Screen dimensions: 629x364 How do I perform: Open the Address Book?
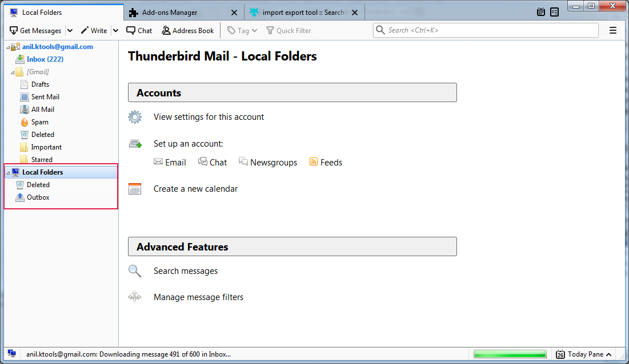[188, 30]
